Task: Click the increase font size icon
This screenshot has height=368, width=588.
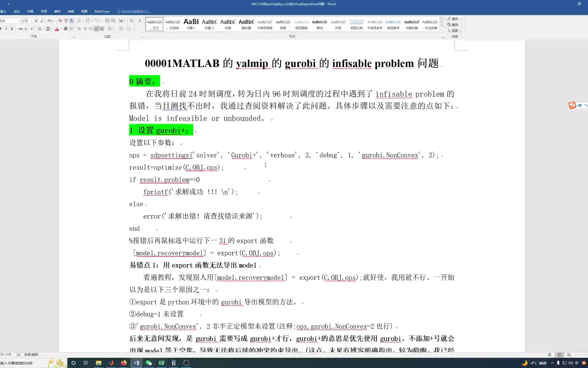Action: tap(36, 21)
